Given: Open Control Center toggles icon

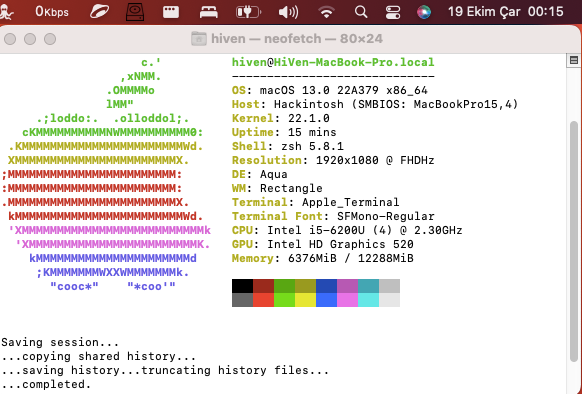Looking at the screenshot, I should (x=393, y=12).
